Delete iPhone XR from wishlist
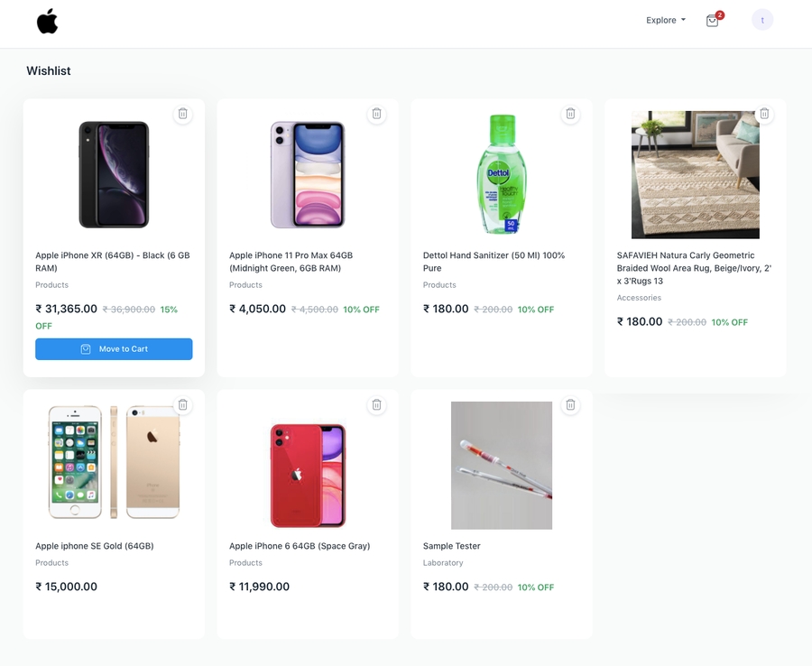This screenshot has width=812, height=666. pyautogui.click(x=183, y=114)
